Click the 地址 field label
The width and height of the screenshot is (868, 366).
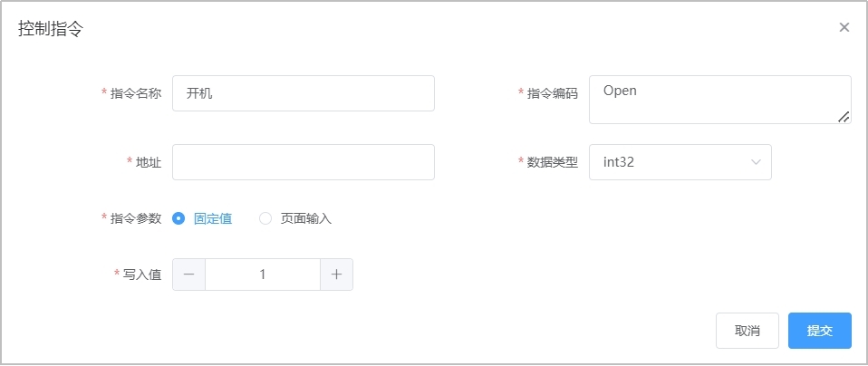[148, 162]
